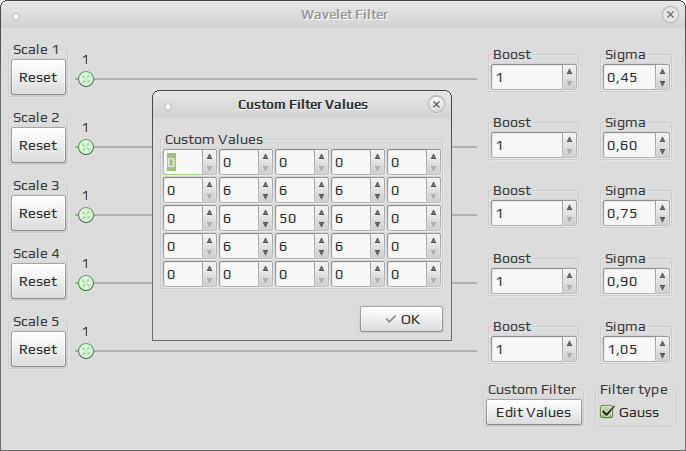Click second row second column field 6
Screen dimensions: 686x451
tap(239, 190)
